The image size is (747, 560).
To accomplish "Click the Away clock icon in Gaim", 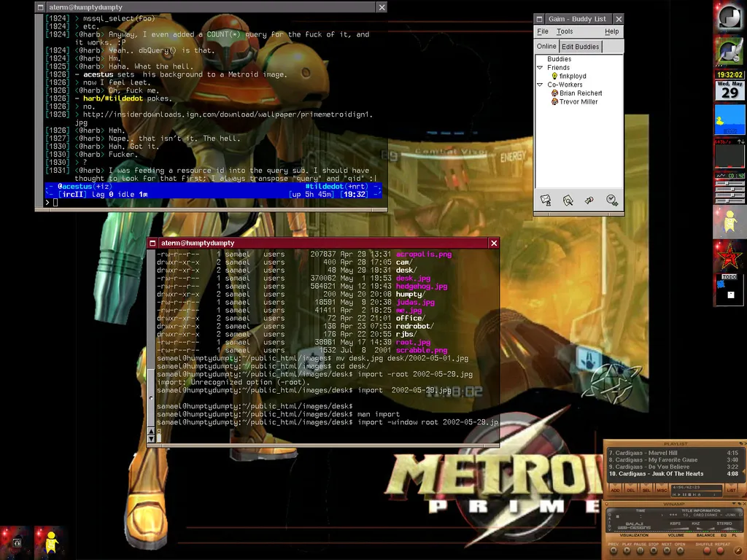I will [612, 201].
